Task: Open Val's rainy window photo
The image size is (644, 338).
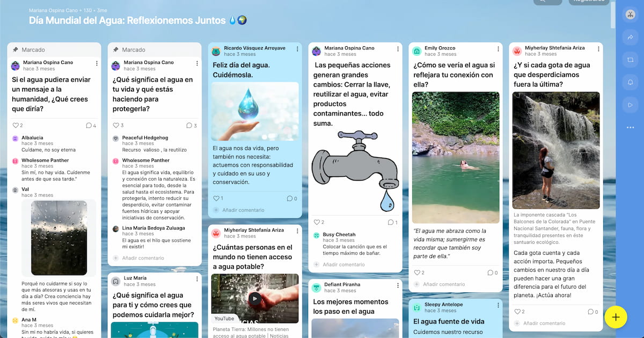Action: (x=59, y=238)
